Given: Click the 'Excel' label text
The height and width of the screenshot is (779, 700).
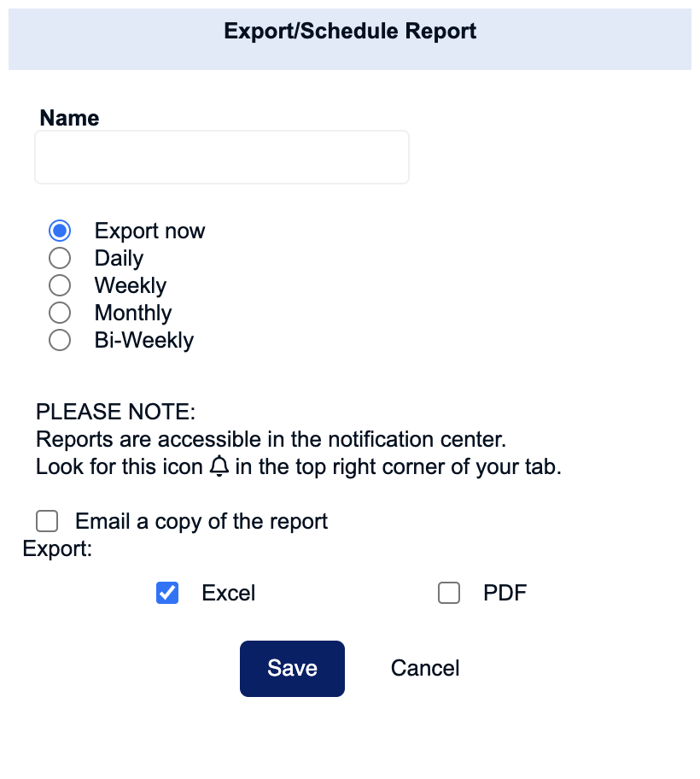Looking at the screenshot, I should [229, 593].
